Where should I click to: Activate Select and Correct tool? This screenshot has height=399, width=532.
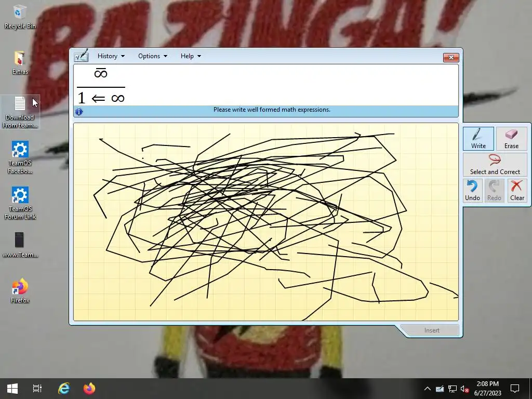click(x=495, y=164)
